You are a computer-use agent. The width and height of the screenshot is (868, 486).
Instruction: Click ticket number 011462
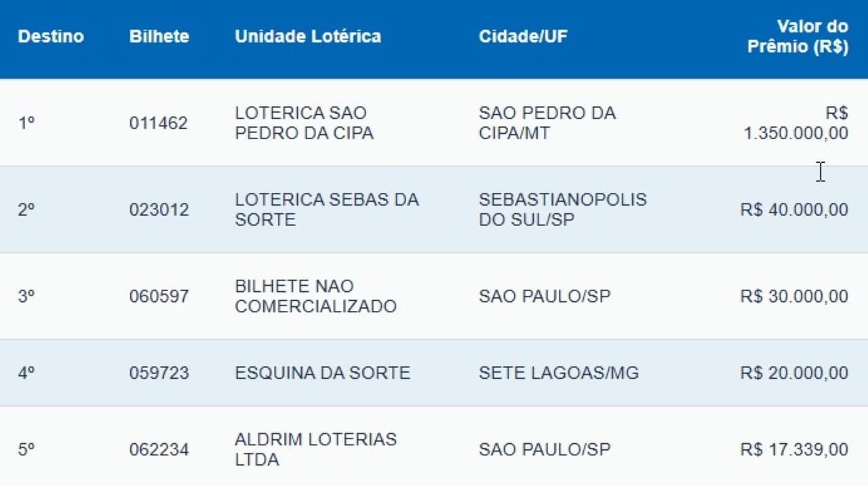[159, 124]
